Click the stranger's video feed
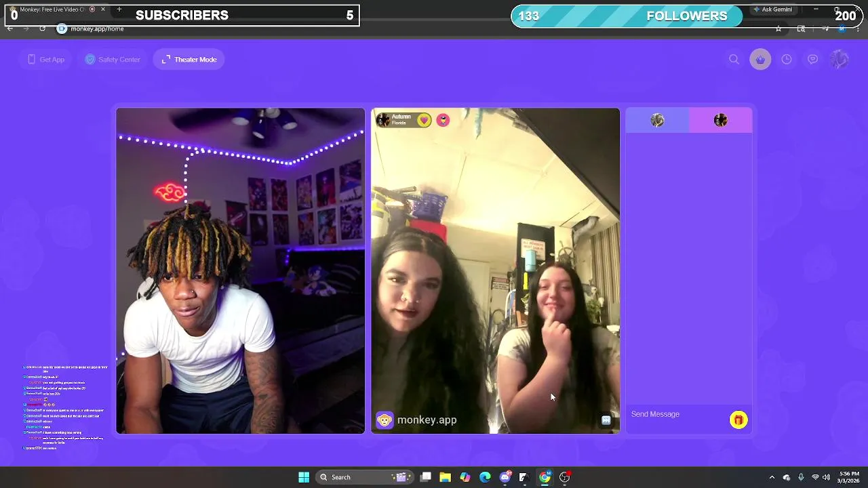868x488 pixels. pyautogui.click(x=495, y=271)
